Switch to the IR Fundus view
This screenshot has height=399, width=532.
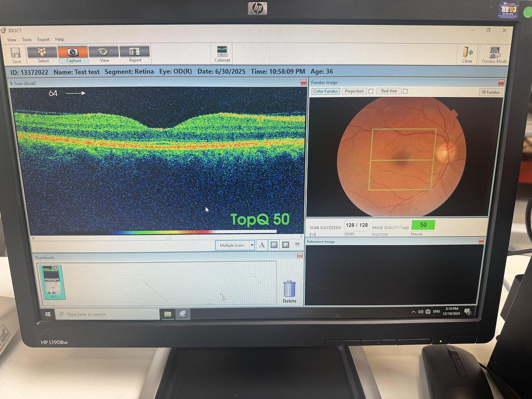(x=492, y=92)
